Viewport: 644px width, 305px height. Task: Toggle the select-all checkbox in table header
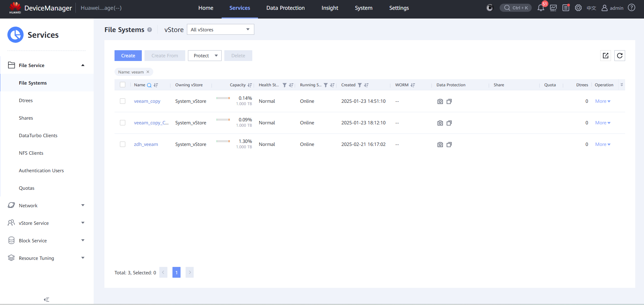pos(123,85)
